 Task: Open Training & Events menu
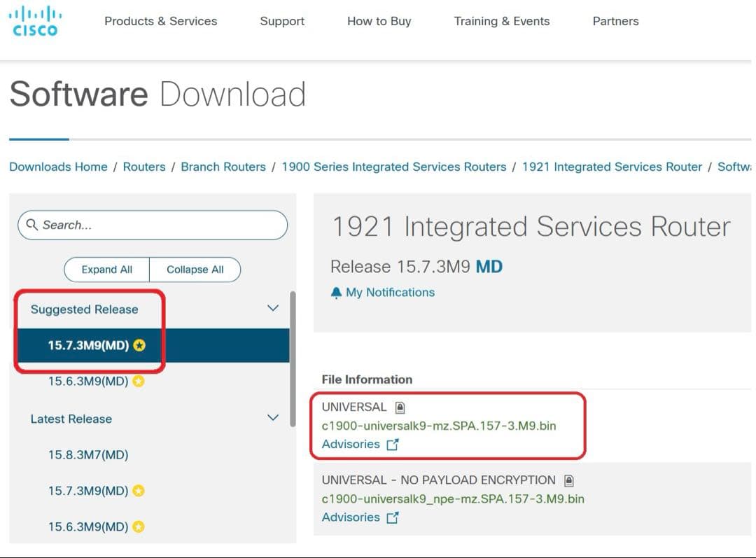click(501, 21)
